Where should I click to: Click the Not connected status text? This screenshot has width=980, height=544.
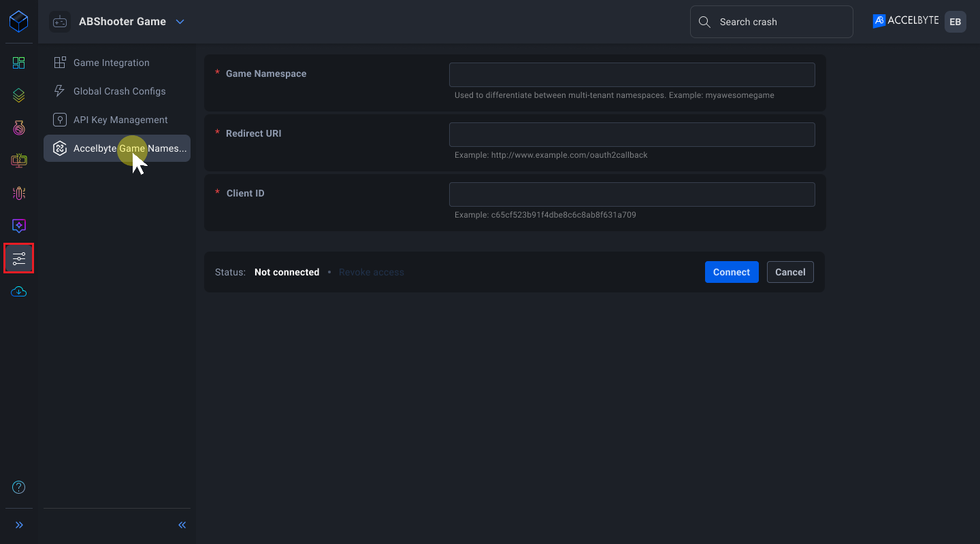tap(287, 272)
